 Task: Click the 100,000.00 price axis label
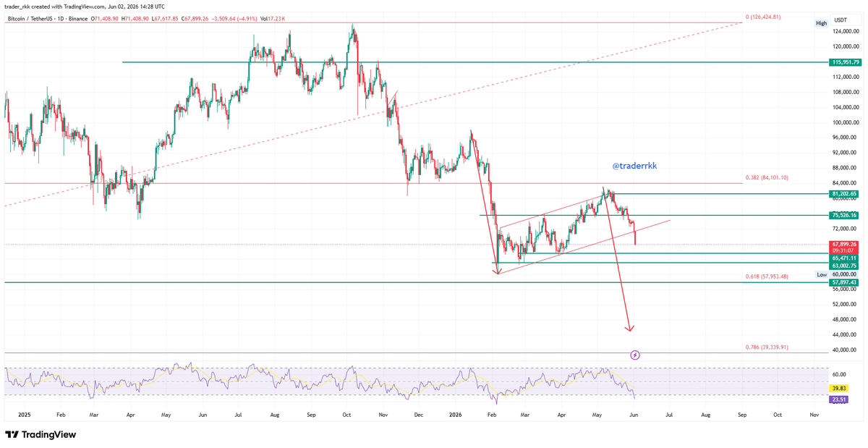(845, 122)
